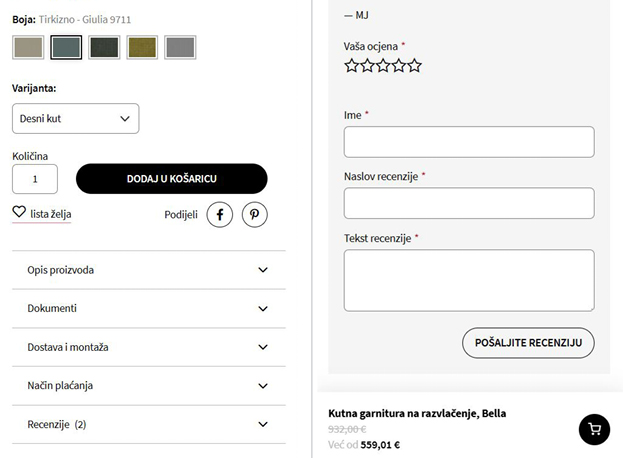This screenshot has width=623, height=458.
Task: Share product on Facebook
Action: [x=220, y=214]
